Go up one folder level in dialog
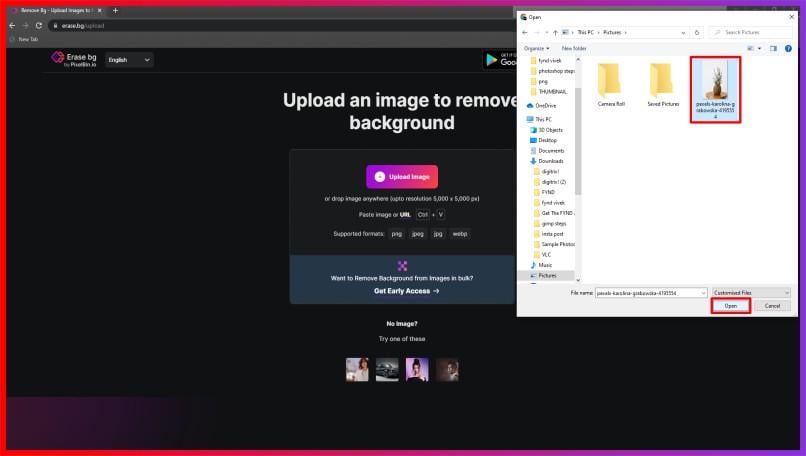The height and width of the screenshot is (456, 806). coord(555,32)
